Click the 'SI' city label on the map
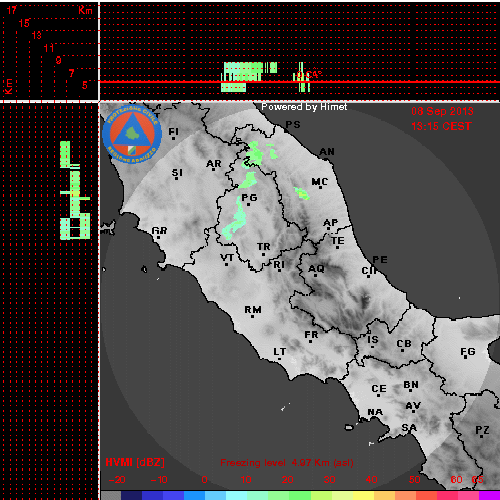Screen dimensions: 500x500 177,173
